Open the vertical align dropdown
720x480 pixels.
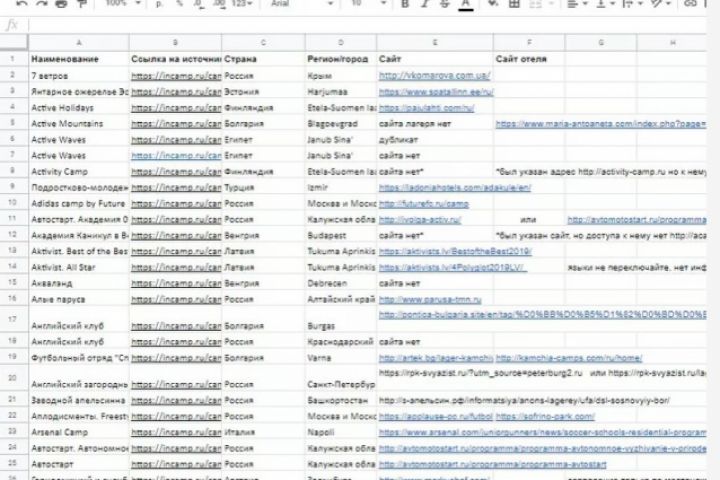(606, 4)
